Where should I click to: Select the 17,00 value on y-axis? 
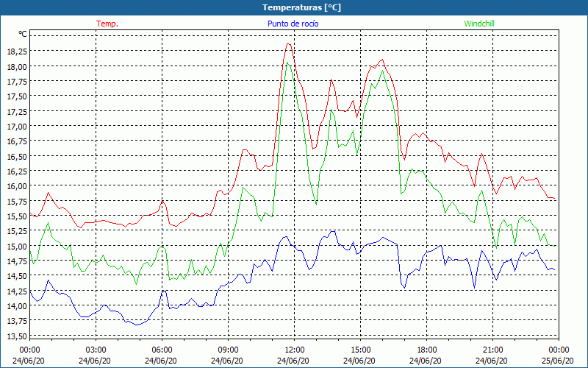tap(16, 127)
